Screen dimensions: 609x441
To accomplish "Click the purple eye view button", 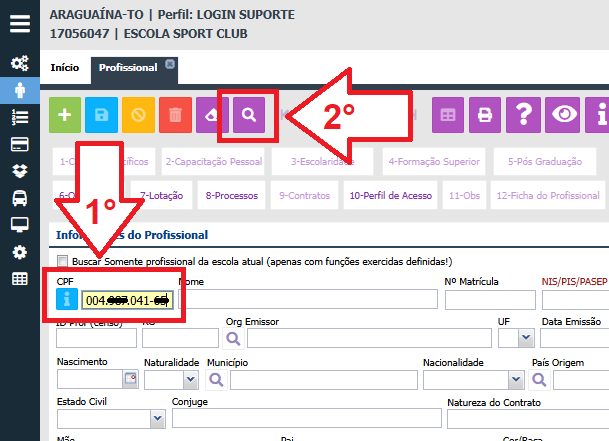I will click(562, 115).
